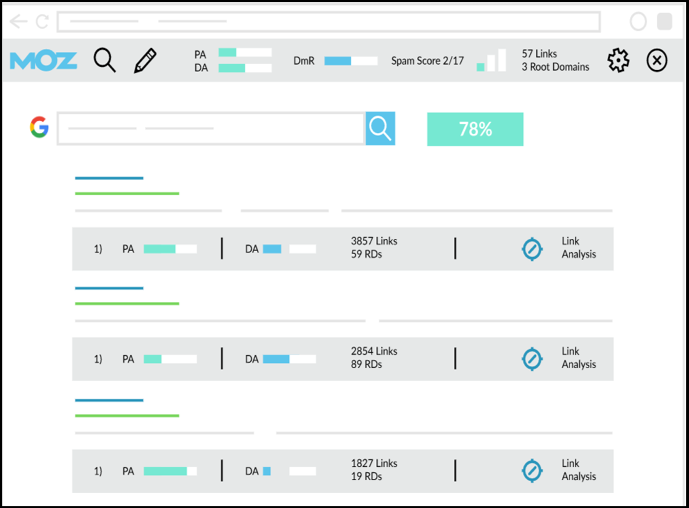This screenshot has height=508, width=689.
Task: Open Link Analysis compass icon for 1827 Links result
Action: pyautogui.click(x=532, y=471)
